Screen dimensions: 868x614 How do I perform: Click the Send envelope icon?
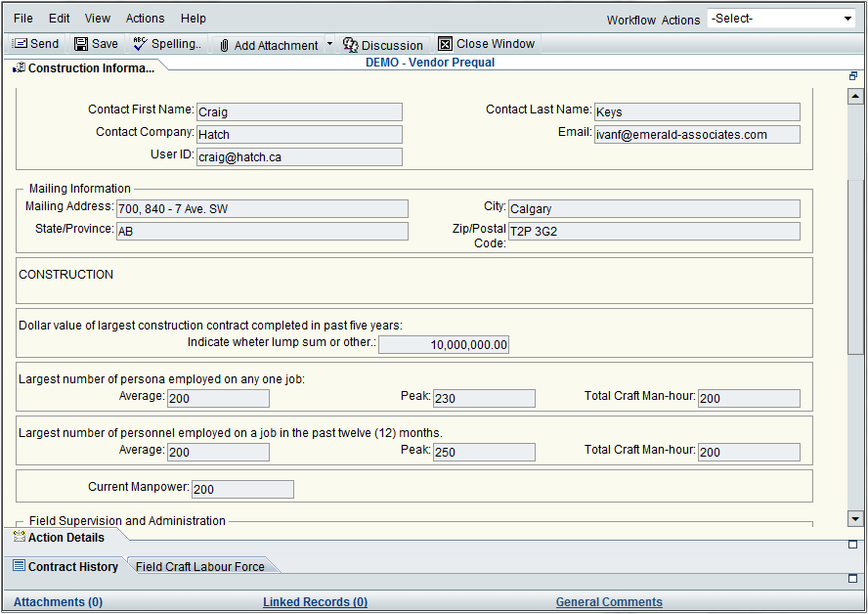click(x=20, y=44)
